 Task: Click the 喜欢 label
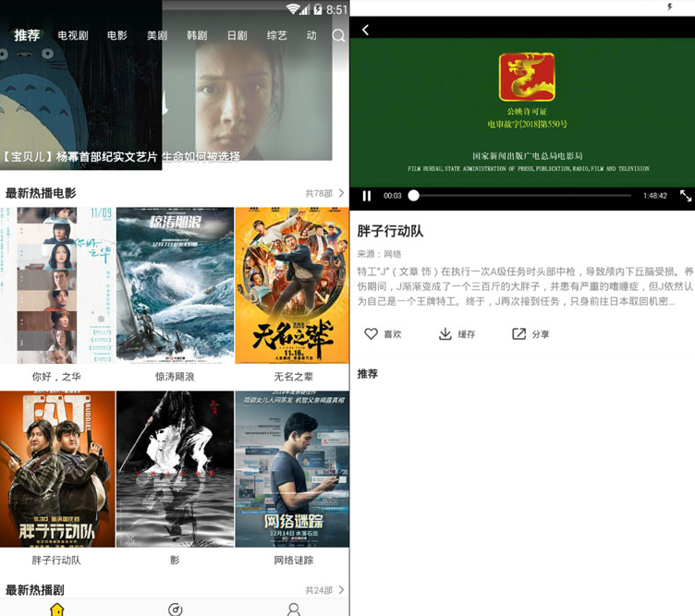coord(392,334)
